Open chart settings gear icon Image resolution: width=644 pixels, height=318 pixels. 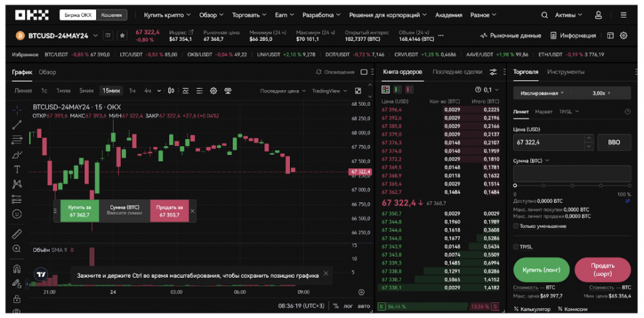click(213, 91)
